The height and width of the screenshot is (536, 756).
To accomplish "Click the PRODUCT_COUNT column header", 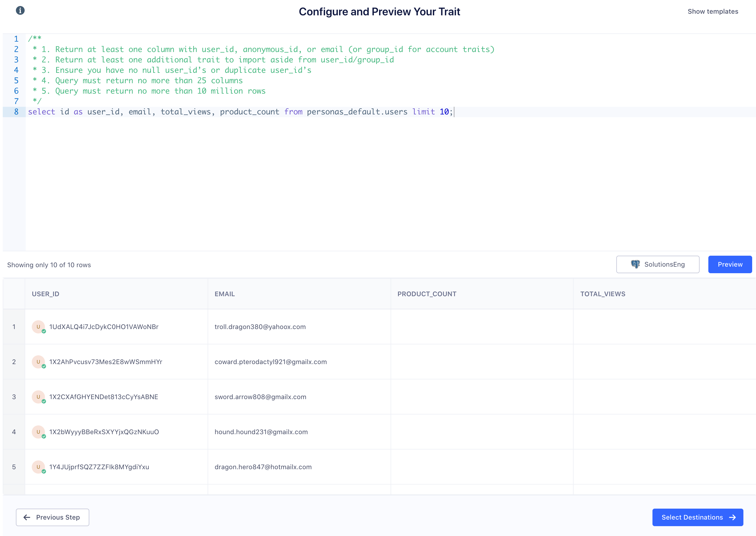I will (426, 294).
